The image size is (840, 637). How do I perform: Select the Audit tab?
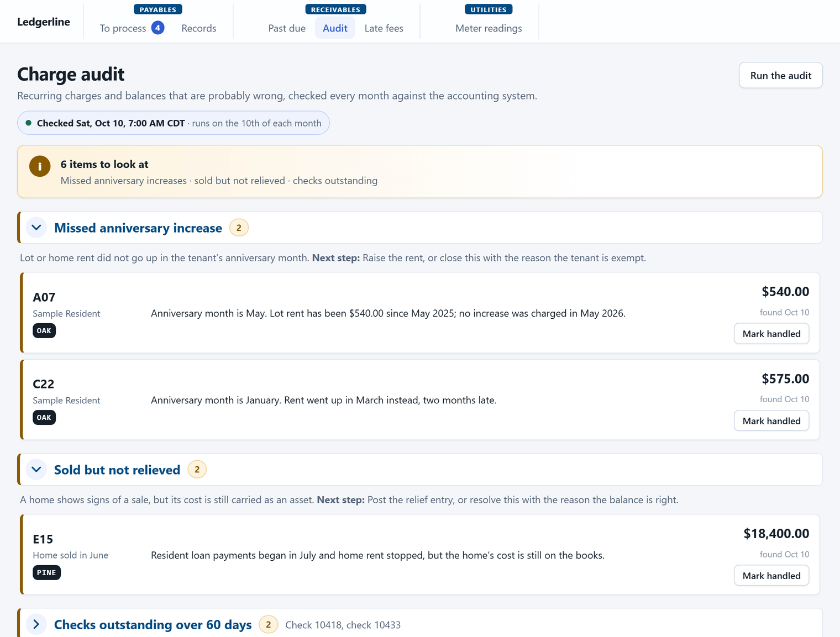(x=335, y=28)
